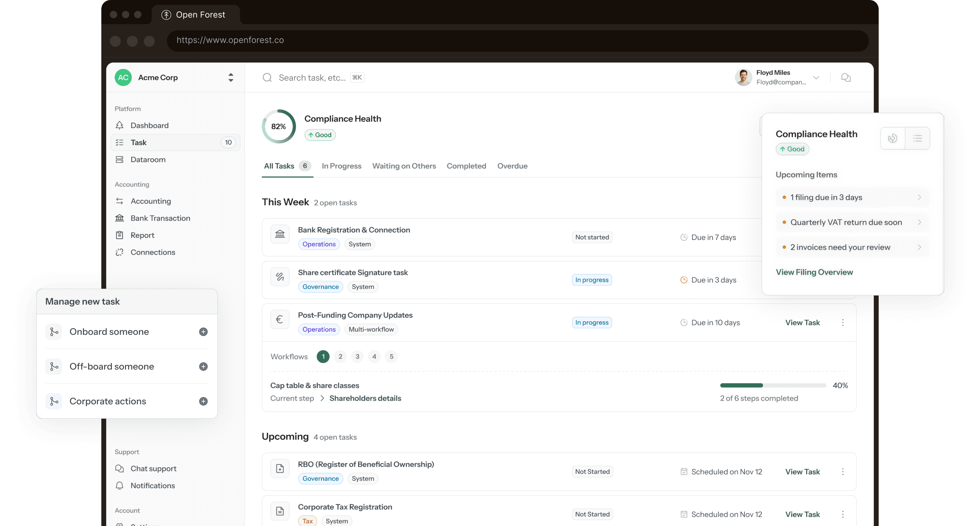
Task: Click the 82% compliance health ring
Action: (x=279, y=126)
